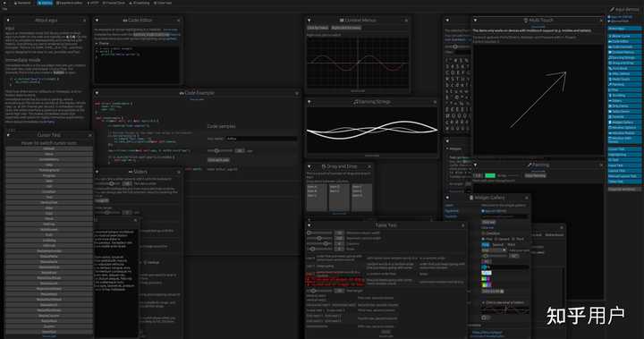
Task: Click the Context Menus title icon
Action: coord(342,21)
